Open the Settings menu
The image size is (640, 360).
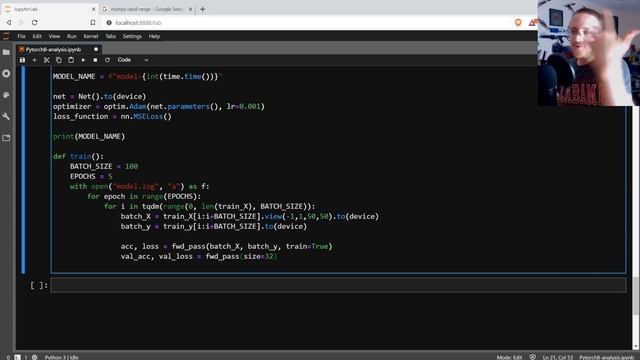coord(132,36)
